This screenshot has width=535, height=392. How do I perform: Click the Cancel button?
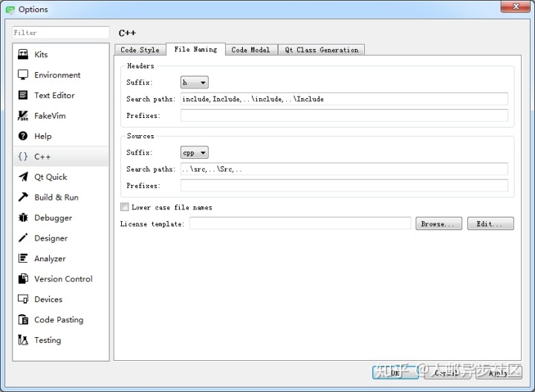click(x=447, y=373)
